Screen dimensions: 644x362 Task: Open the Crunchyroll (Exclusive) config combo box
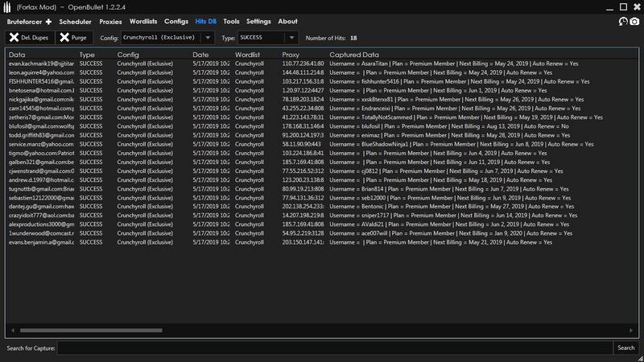(x=167, y=38)
